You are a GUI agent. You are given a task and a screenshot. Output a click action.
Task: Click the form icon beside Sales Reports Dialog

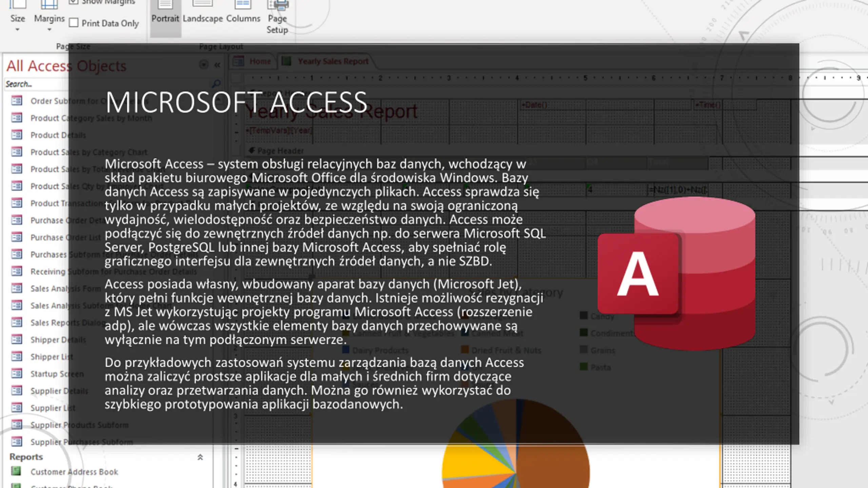coord(17,322)
